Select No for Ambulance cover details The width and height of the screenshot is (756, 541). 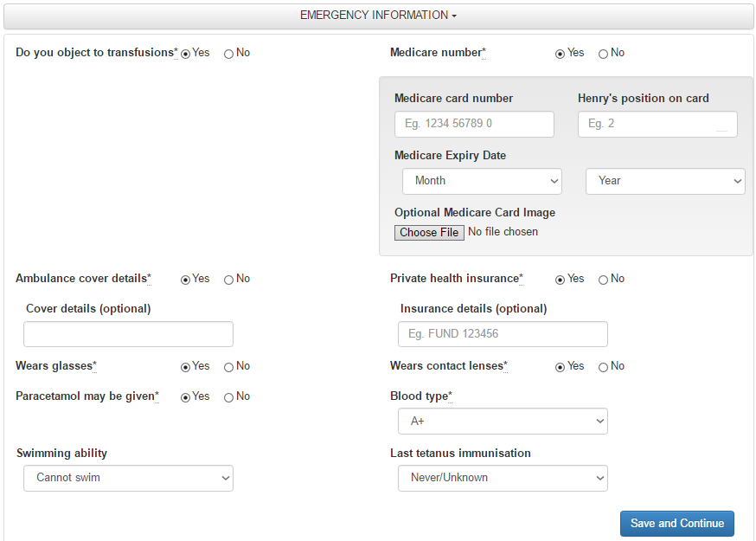pos(229,280)
